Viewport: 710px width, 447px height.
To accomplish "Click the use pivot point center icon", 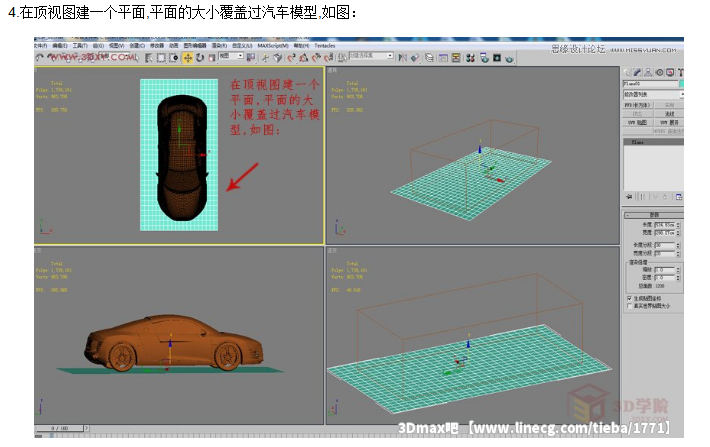I will pyautogui.click(x=250, y=58).
